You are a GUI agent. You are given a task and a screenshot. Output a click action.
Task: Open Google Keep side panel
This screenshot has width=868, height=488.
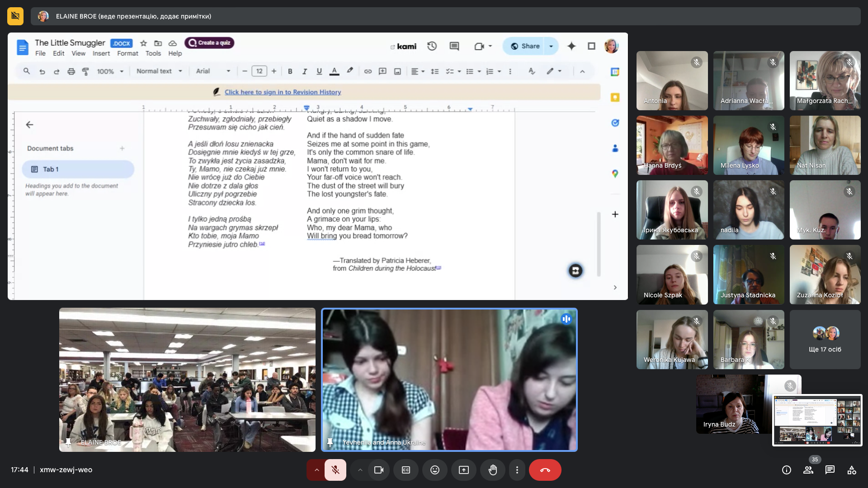615,97
